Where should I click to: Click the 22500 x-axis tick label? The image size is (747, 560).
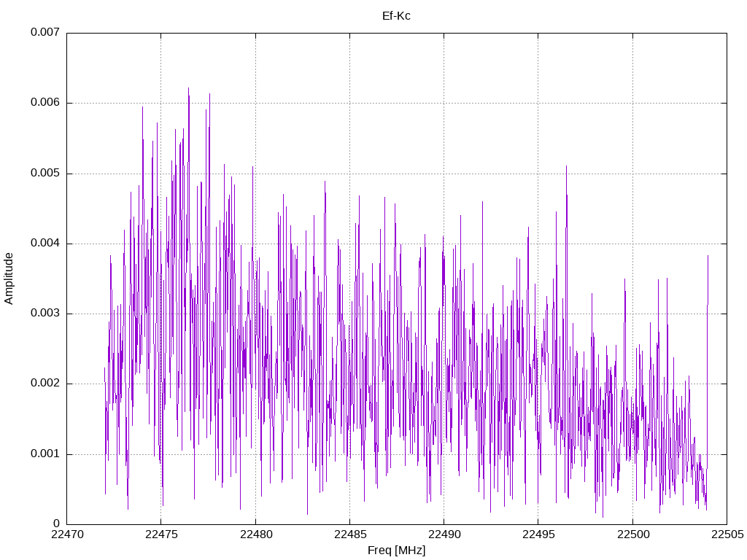[633, 534]
